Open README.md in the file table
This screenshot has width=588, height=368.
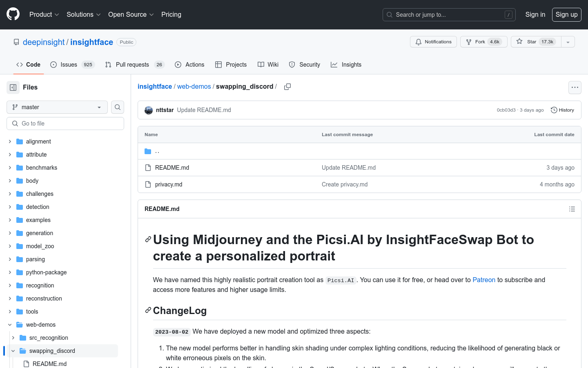[172, 168]
